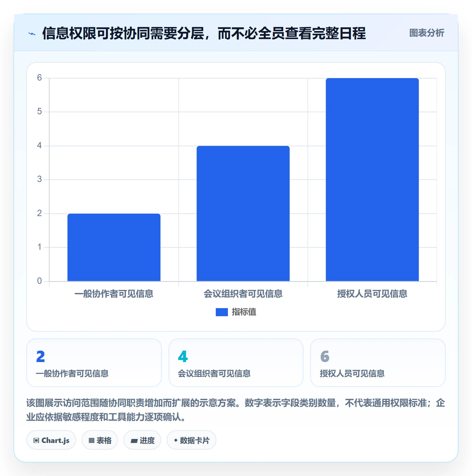Click the 表格 tag chip

pyautogui.click(x=100, y=440)
